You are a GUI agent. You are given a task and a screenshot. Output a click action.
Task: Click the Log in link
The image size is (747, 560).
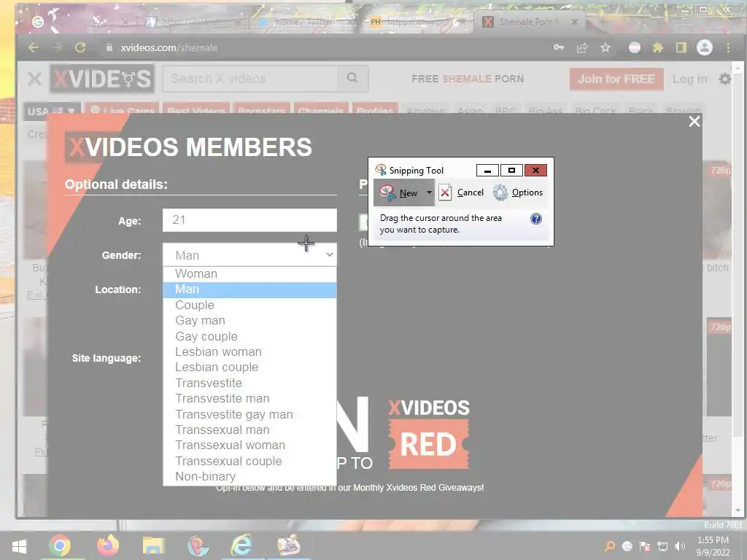coord(689,79)
